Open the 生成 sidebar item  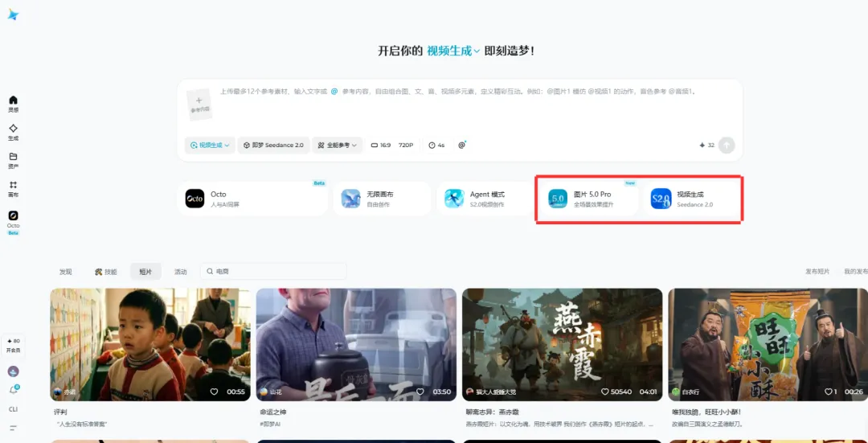[x=14, y=133]
